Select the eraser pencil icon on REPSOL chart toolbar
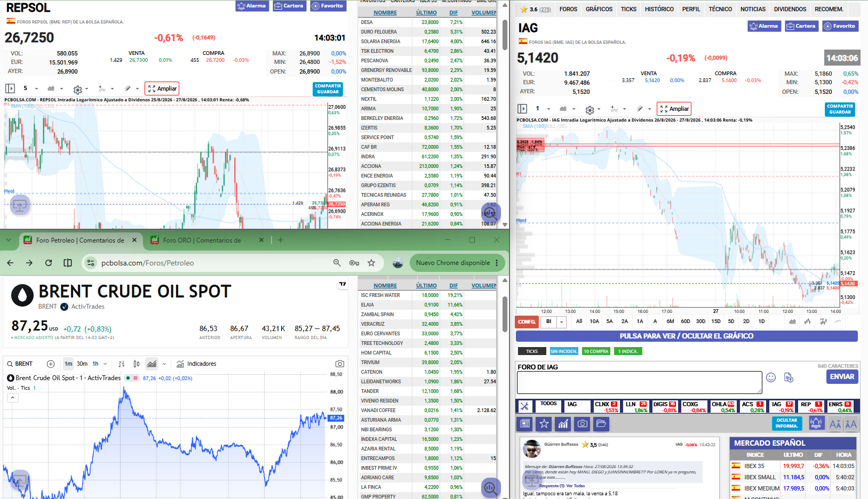This screenshot has width=868, height=499. pos(128,88)
